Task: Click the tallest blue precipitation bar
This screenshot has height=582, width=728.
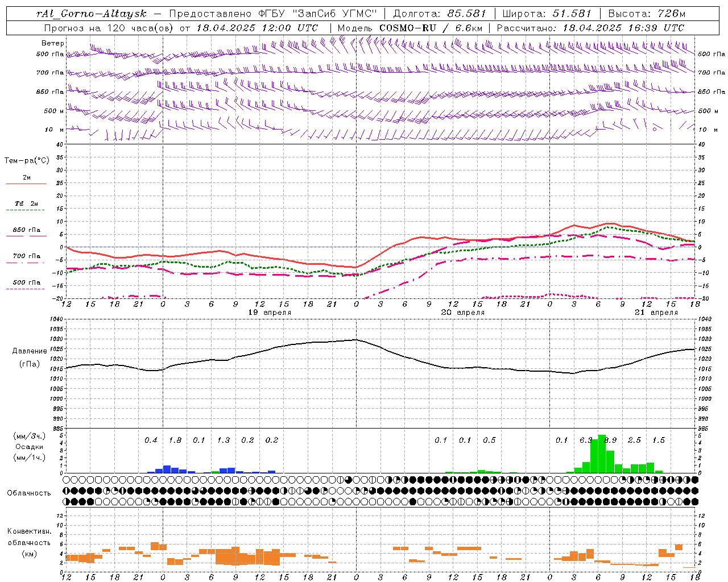Action: 167,469
